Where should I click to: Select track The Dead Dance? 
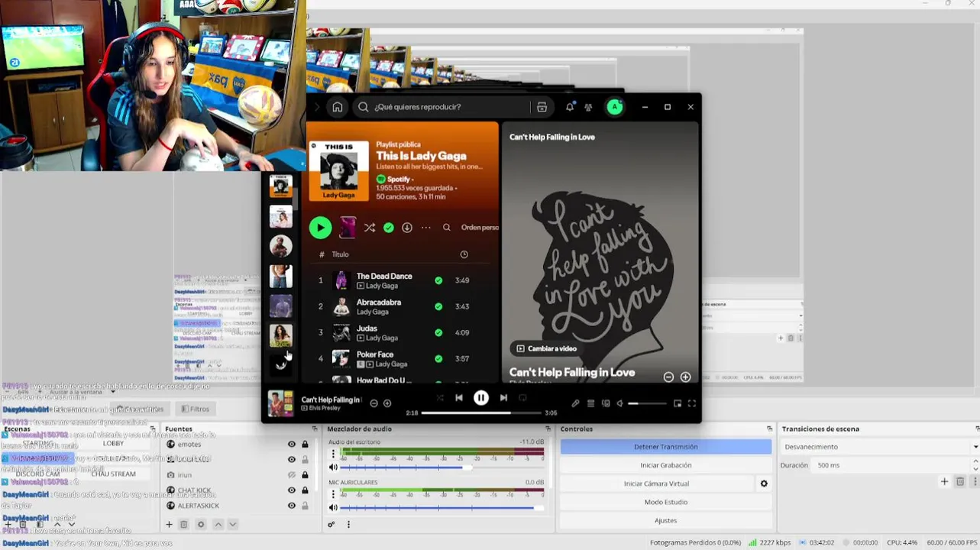(384, 276)
